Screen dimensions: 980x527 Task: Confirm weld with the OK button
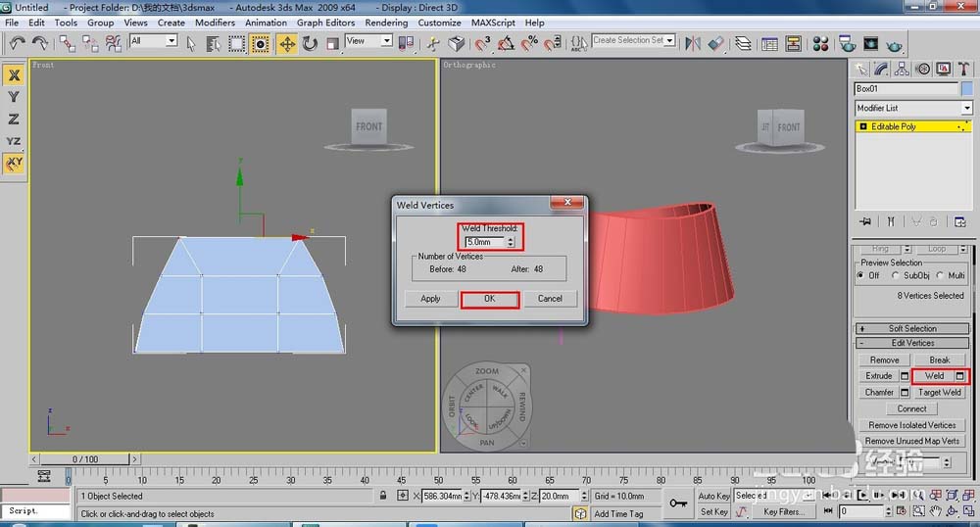[490, 299]
